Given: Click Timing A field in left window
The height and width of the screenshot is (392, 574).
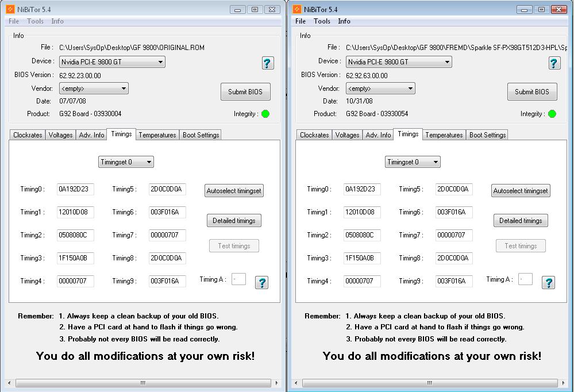Looking at the screenshot, I should [238, 279].
